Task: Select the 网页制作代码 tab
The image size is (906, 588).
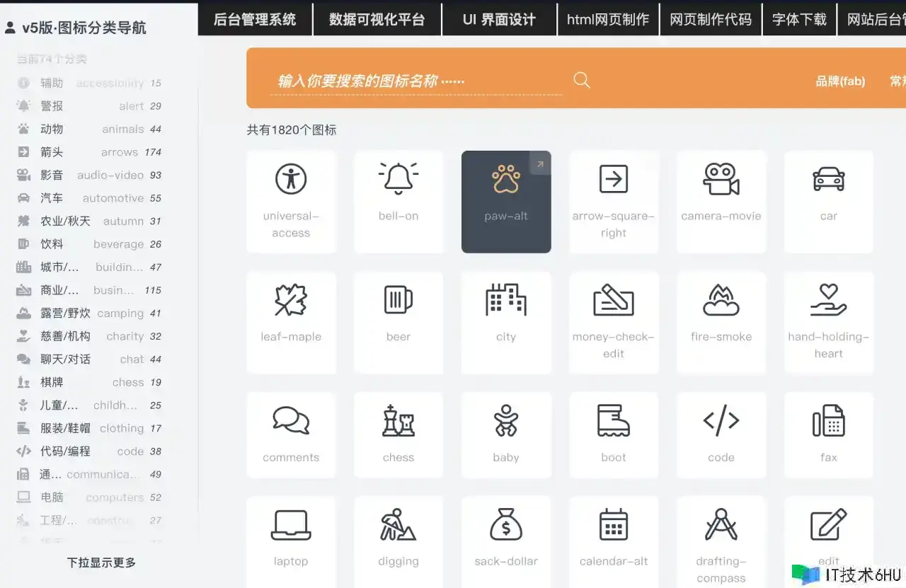Action: 711,19
